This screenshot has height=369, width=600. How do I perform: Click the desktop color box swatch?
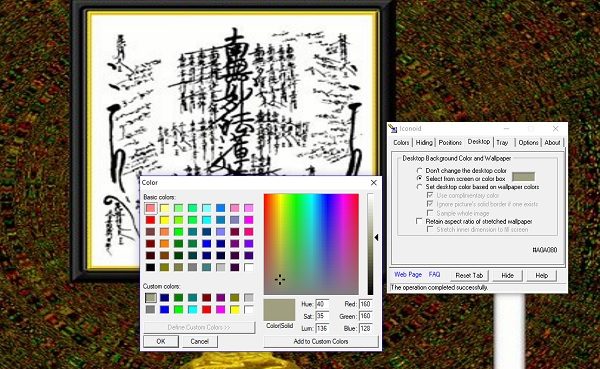click(523, 176)
